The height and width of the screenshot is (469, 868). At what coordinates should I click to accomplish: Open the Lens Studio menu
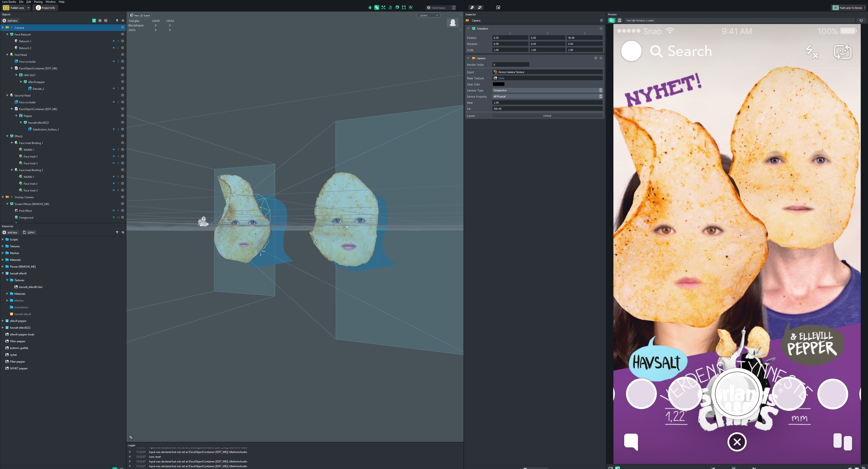[9, 2]
